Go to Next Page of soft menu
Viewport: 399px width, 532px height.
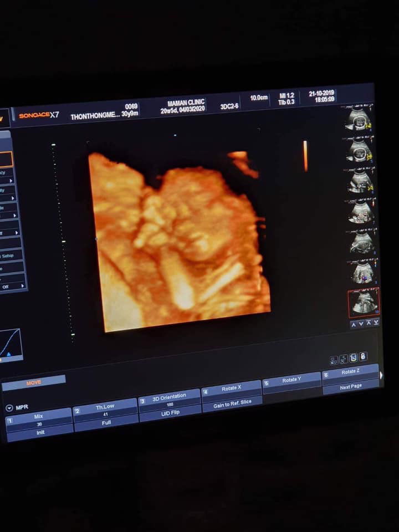(351, 387)
